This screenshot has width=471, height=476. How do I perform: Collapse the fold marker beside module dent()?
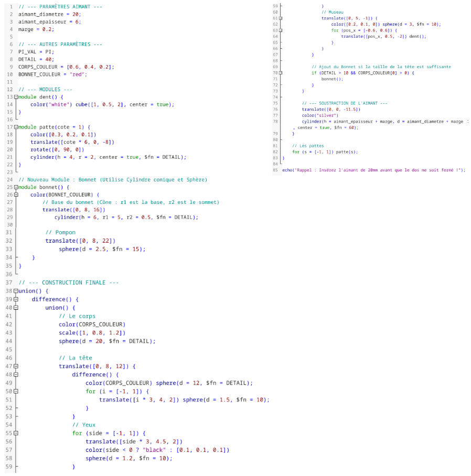[x=16, y=97]
